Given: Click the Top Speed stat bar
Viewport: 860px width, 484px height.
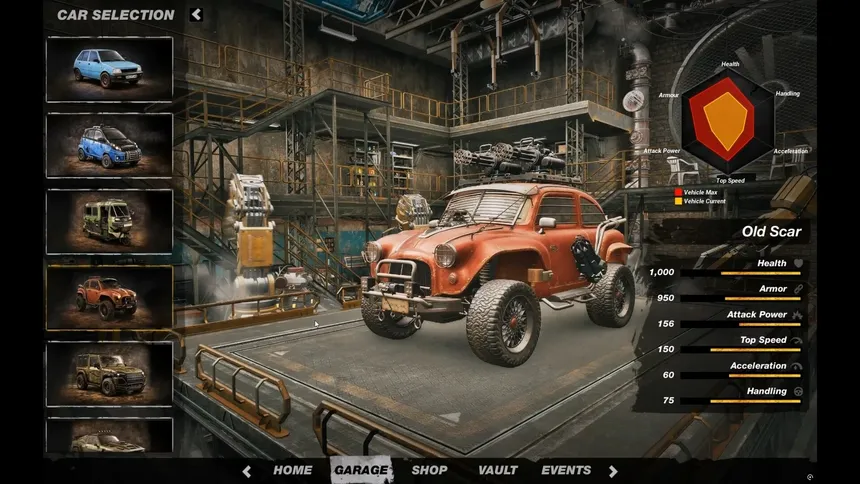Looking at the screenshot, I should tap(740, 350).
